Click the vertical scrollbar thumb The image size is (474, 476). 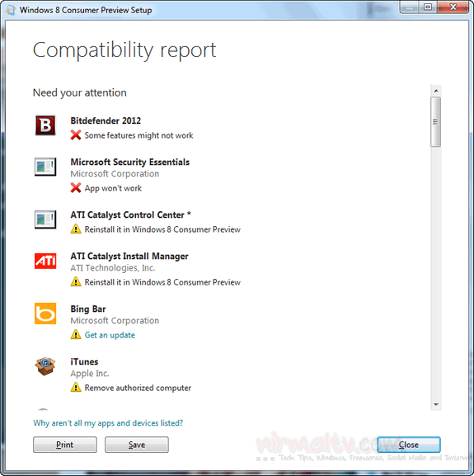(436, 122)
